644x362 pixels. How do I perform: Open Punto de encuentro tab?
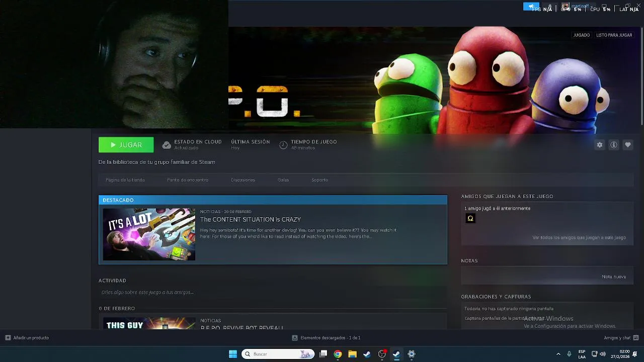(x=188, y=180)
